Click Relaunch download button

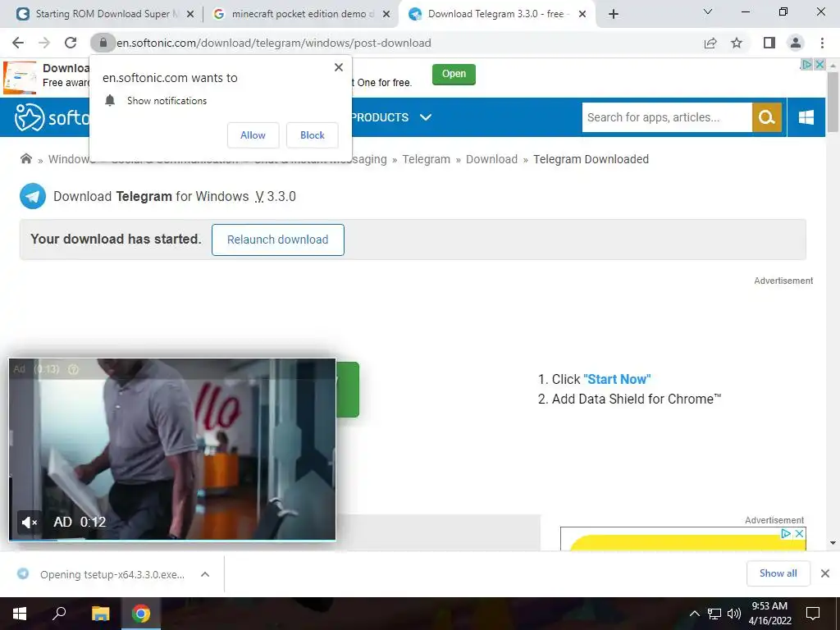point(277,240)
